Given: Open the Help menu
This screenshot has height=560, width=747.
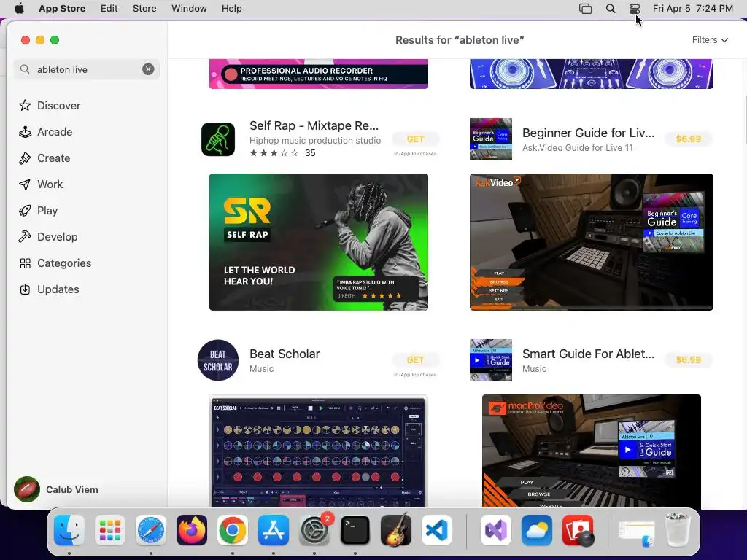Looking at the screenshot, I should (231, 9).
